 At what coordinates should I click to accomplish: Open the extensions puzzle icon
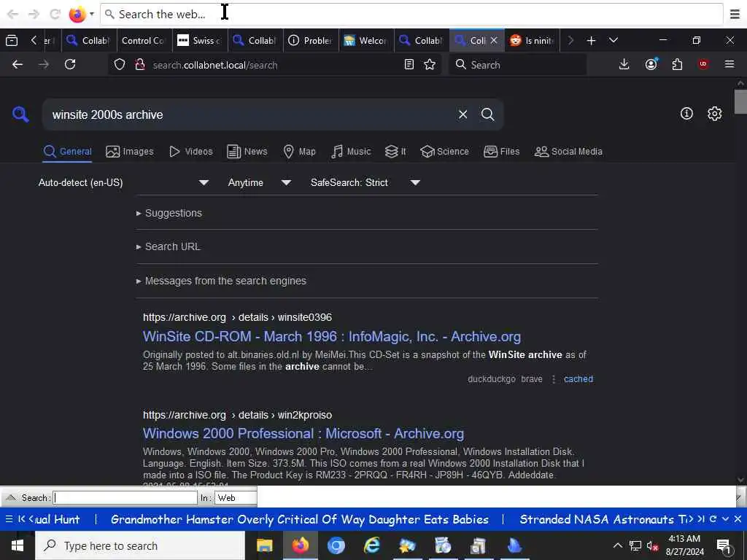pos(677,64)
